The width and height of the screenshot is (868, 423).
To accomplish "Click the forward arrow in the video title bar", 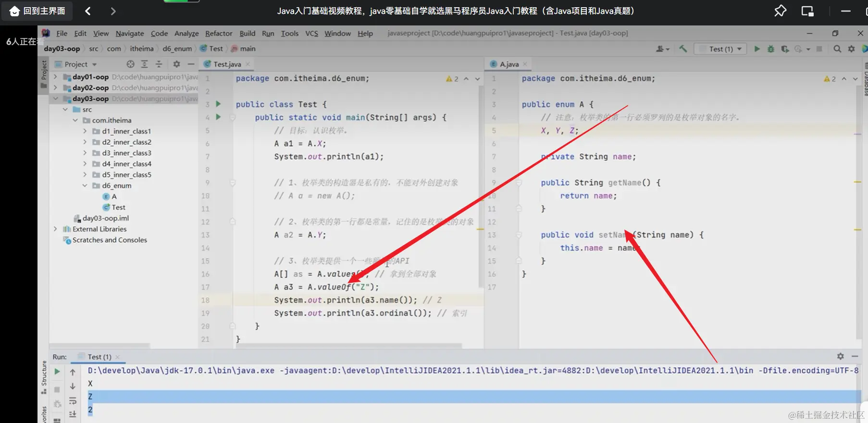I will click(x=113, y=11).
